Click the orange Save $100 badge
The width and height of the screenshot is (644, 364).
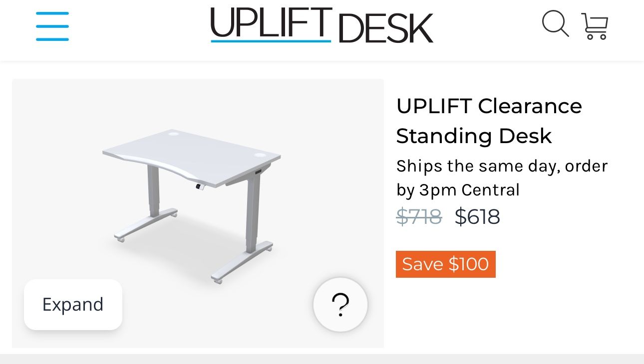click(445, 264)
